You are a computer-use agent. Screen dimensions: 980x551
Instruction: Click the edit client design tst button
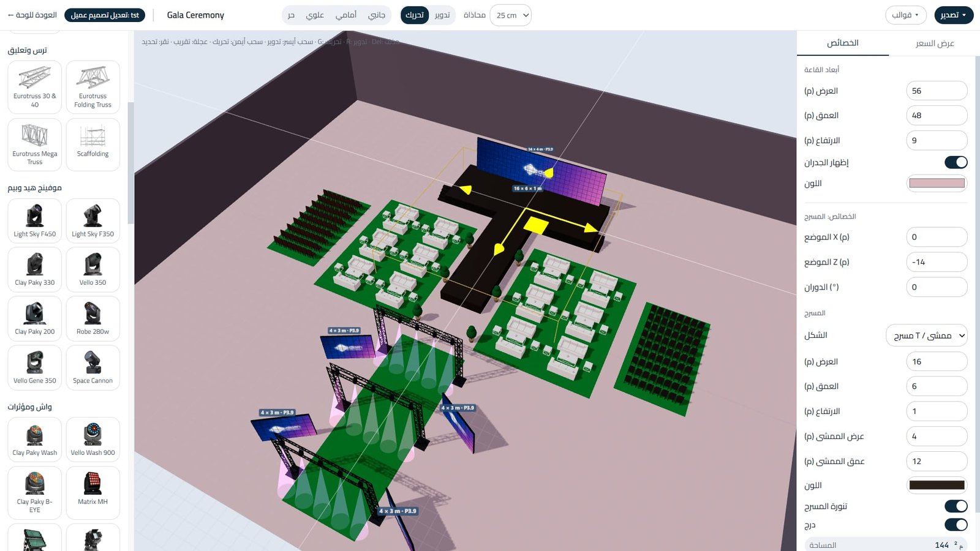(105, 15)
